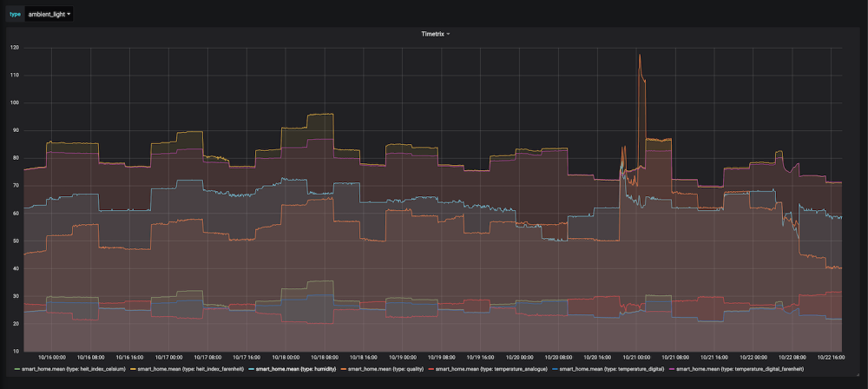The height and width of the screenshot is (389, 868).
Task: Toggle the humidity series label in legend
Action: [x=296, y=368]
